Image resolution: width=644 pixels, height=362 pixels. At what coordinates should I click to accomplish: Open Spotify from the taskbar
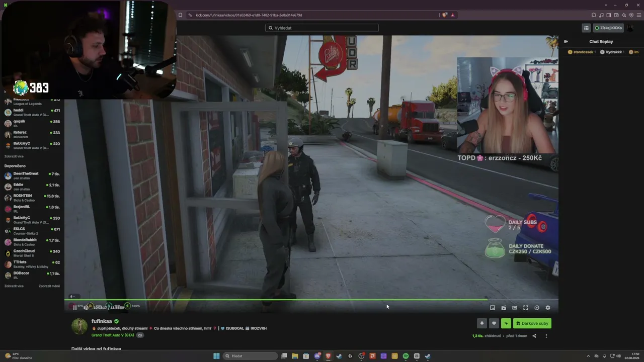(406, 356)
